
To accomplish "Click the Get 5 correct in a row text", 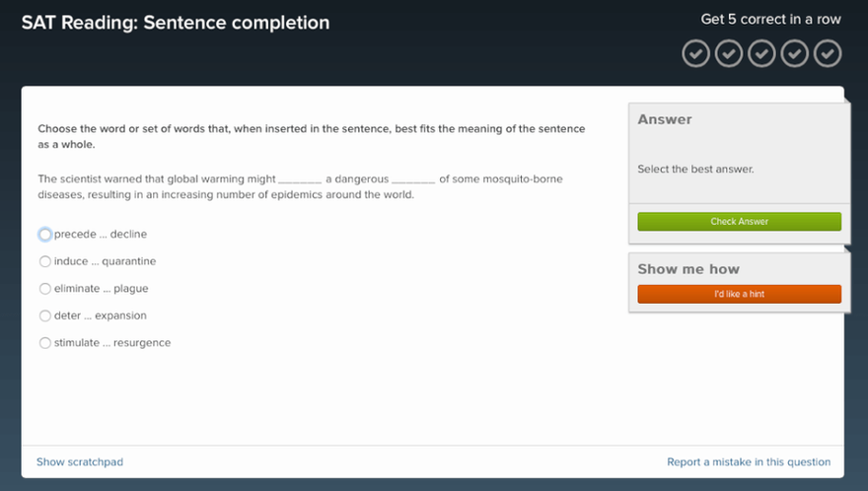I will pyautogui.click(x=770, y=19).
